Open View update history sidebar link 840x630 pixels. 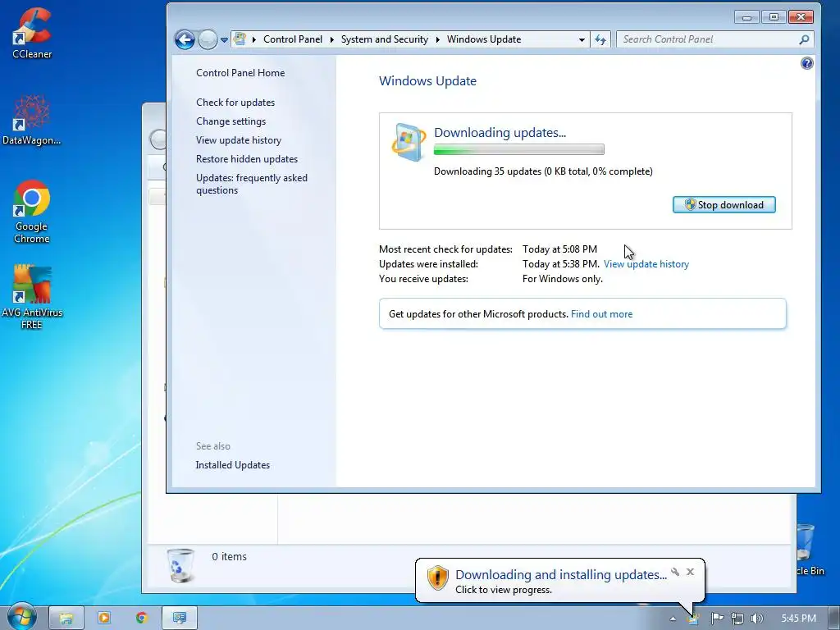(239, 139)
